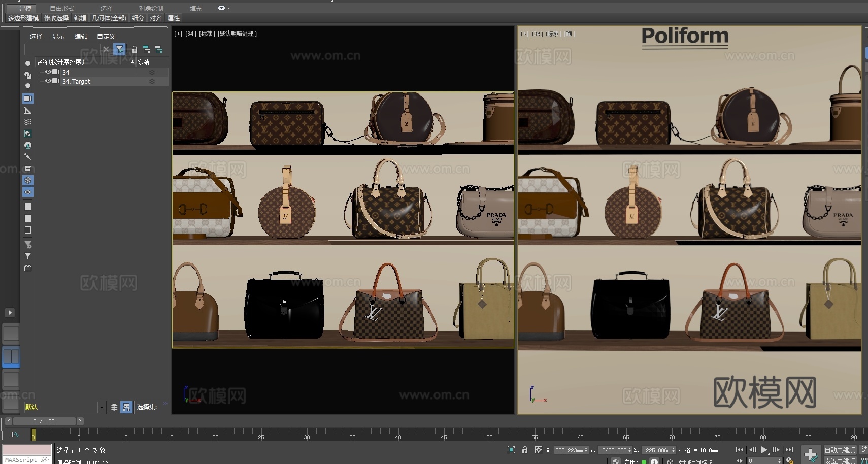The height and width of the screenshot is (464, 868).
Task: Jump to the end frame
Action: 789,450
